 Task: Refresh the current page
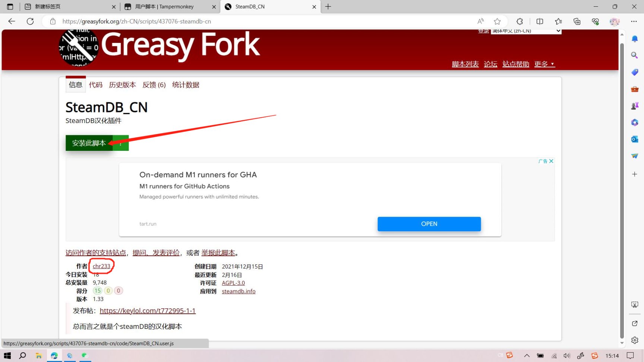[30, 21]
